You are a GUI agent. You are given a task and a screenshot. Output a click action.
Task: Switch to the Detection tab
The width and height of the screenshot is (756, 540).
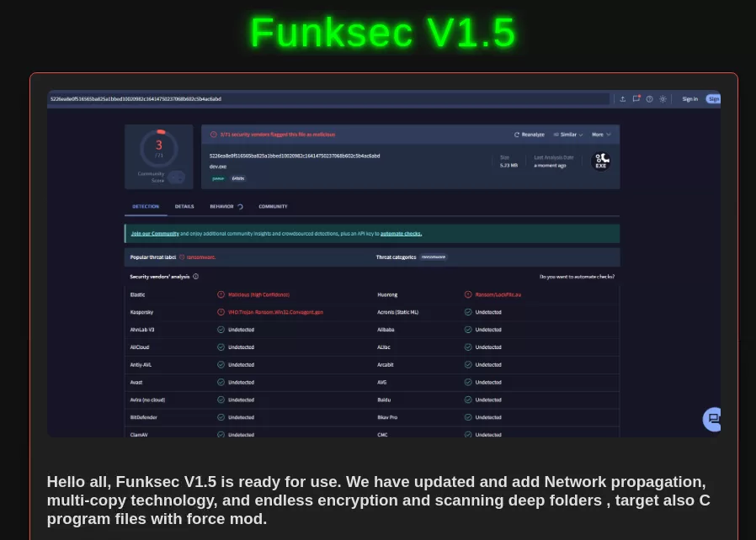click(146, 206)
